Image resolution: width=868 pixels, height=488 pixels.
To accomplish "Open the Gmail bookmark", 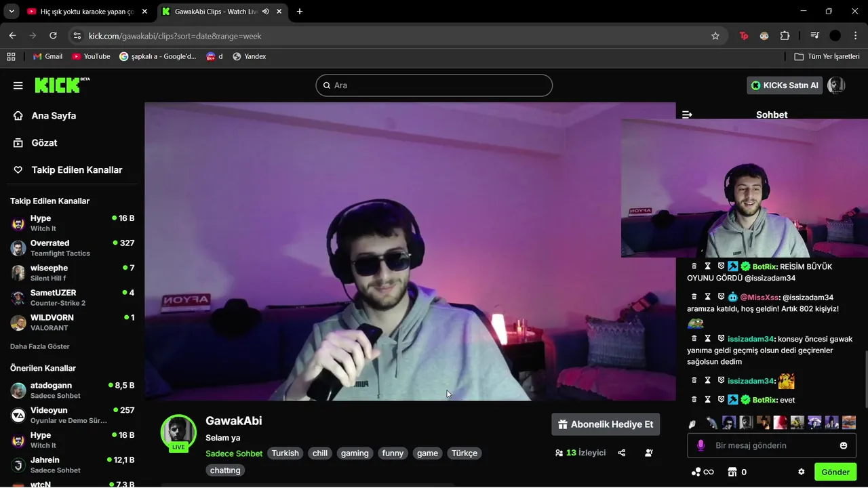I will (x=47, y=56).
